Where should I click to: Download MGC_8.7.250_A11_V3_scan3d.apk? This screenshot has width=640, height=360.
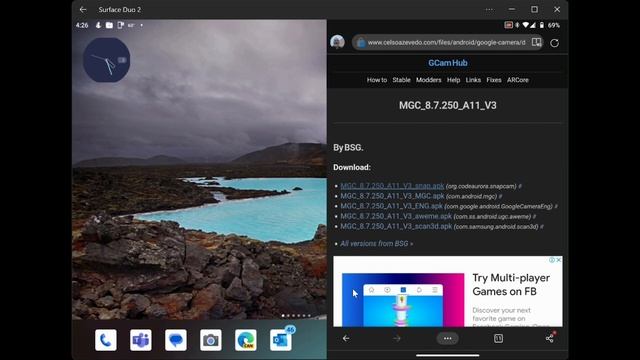pyautogui.click(x=396, y=226)
